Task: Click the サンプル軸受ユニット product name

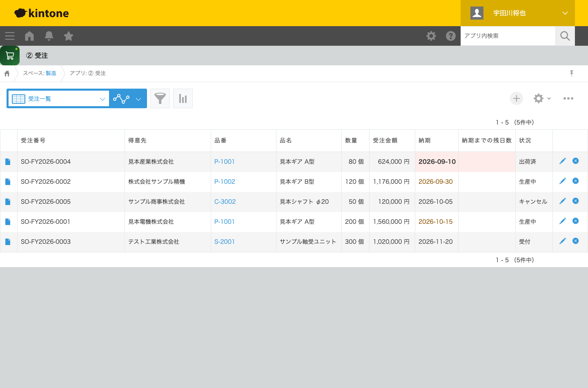Action: click(308, 242)
